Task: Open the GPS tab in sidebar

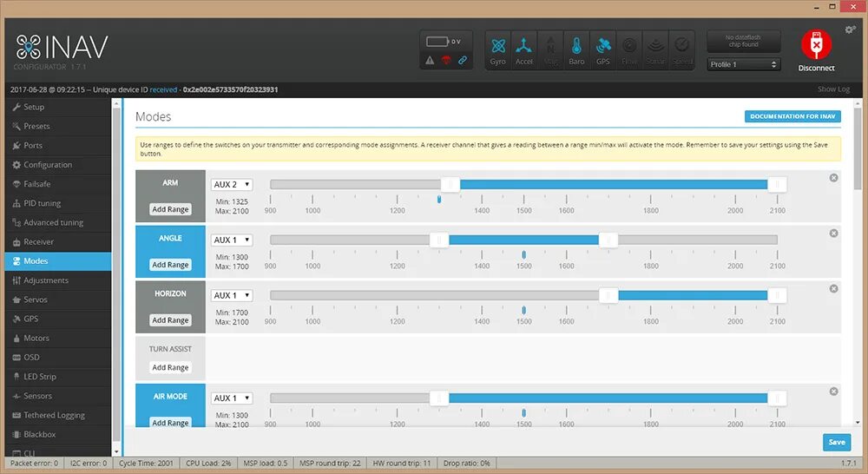Action: click(x=58, y=319)
